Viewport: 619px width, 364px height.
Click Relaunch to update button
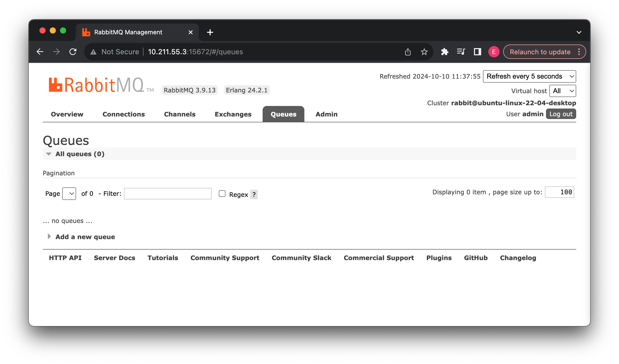540,51
